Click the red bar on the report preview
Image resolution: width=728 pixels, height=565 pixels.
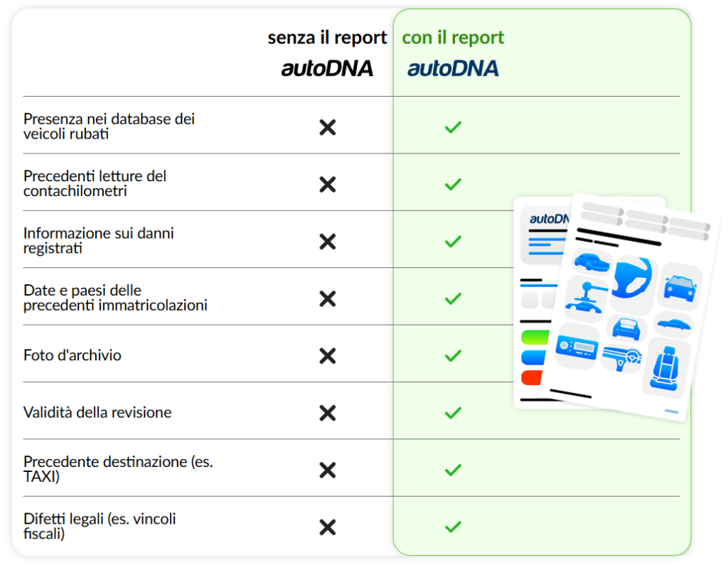click(x=531, y=377)
